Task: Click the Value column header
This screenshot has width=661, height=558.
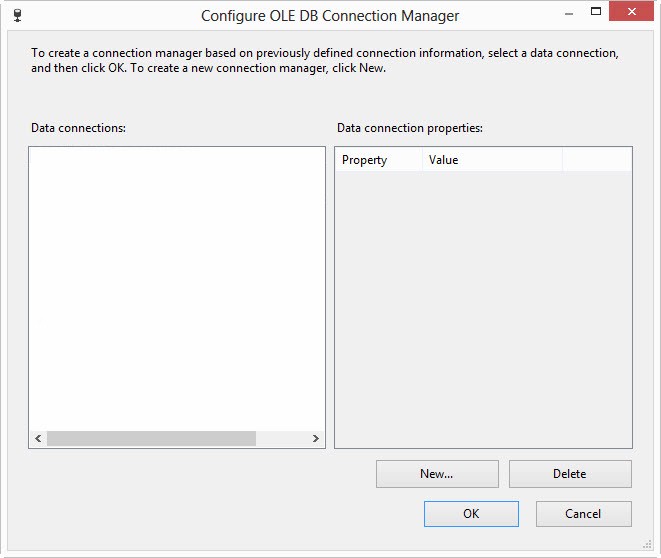Action: (x=492, y=160)
